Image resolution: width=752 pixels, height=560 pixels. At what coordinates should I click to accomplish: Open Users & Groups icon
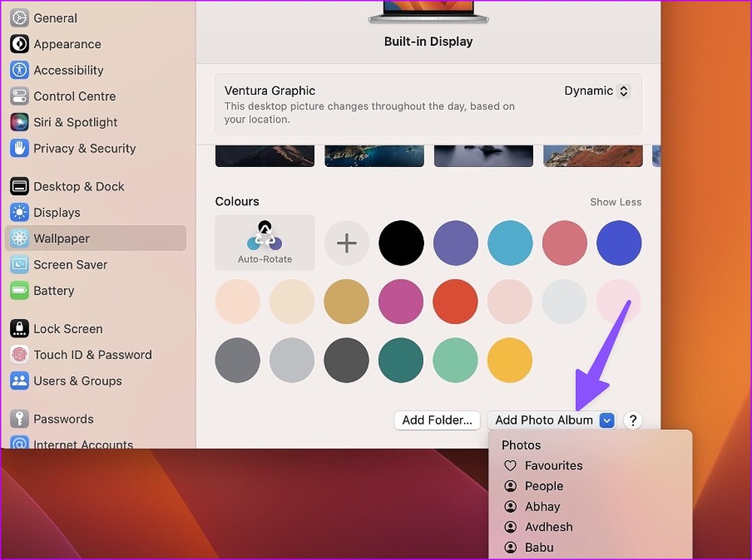point(20,381)
